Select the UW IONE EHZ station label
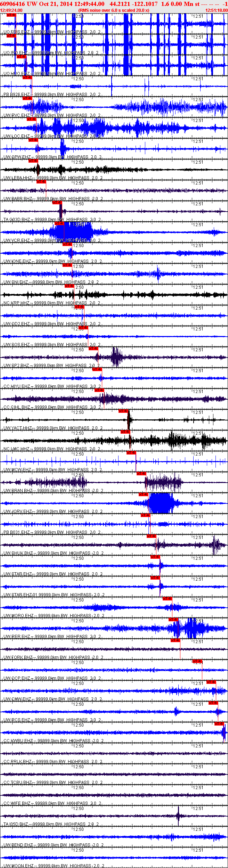The image size is (228, 868). pyautogui.click(x=52, y=261)
